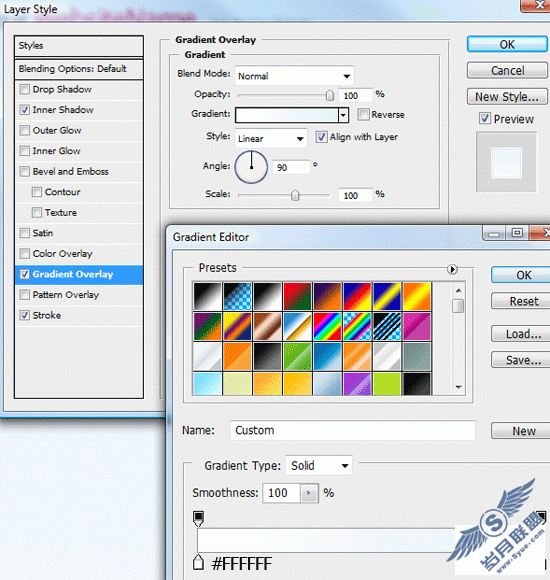The width and height of the screenshot is (550, 580).
Task: Select the orange-yellow-orange gradient preset
Action: pos(417,296)
